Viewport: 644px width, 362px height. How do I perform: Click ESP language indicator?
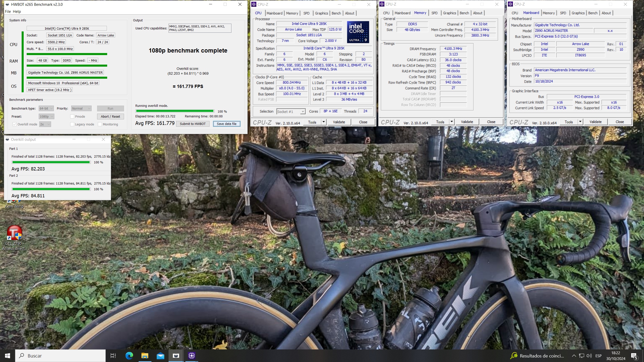point(598,356)
